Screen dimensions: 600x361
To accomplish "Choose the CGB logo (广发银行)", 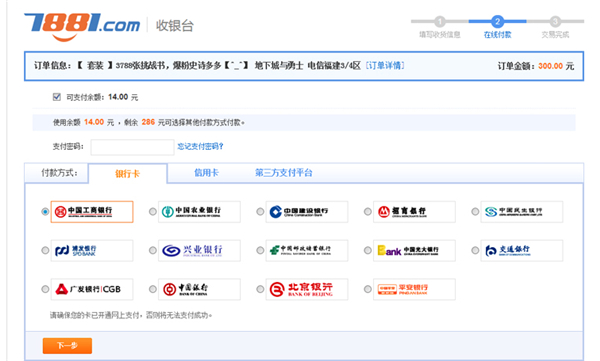I will (x=92, y=289).
